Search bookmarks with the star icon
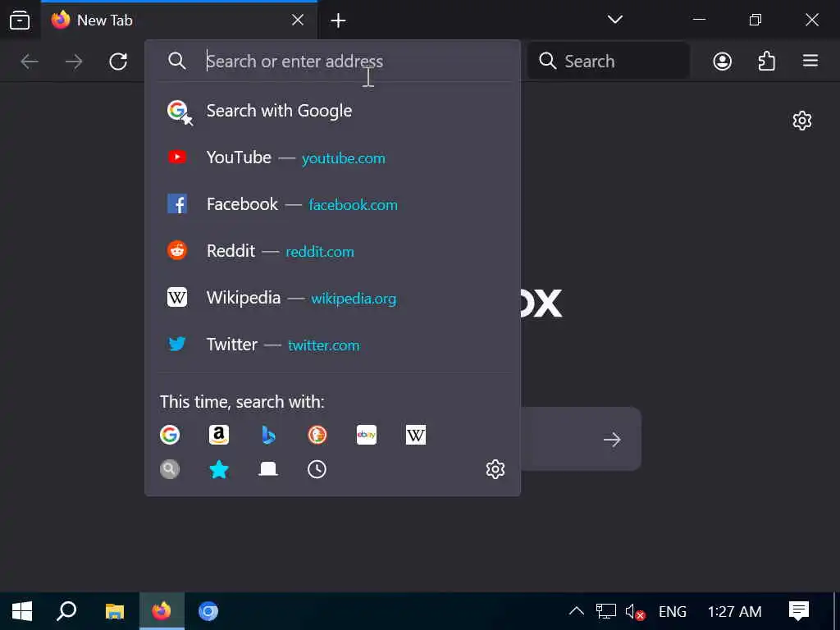Image resolution: width=840 pixels, height=630 pixels. tap(218, 469)
